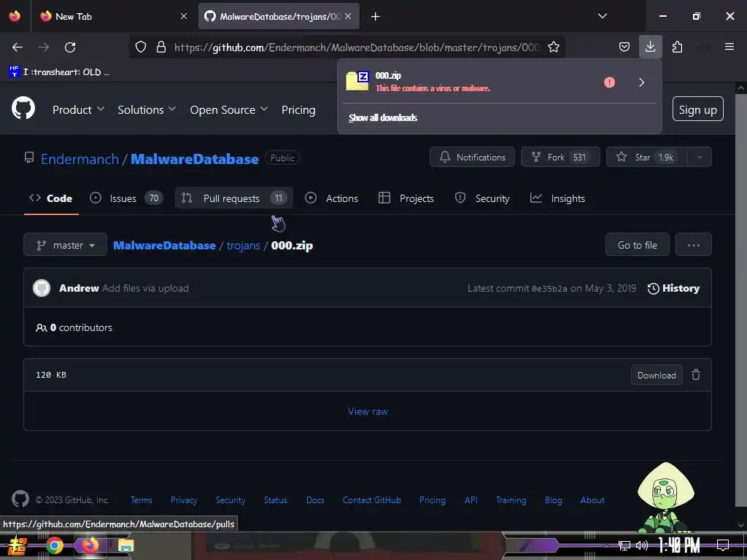
Task: Open the Issues tab
Action: [126, 198]
